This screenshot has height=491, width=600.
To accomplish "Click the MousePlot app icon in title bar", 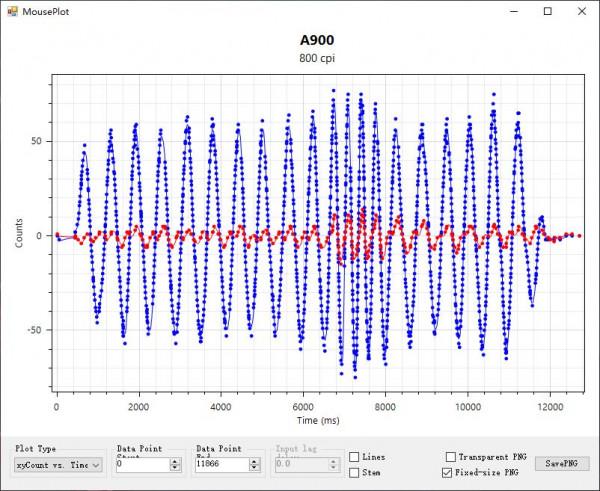I will 10,11.
